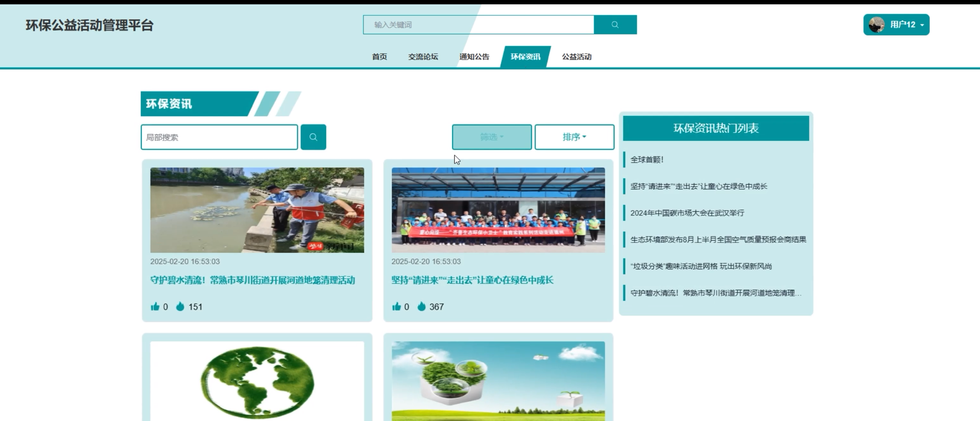Go to the 首页 tab

coord(379,57)
